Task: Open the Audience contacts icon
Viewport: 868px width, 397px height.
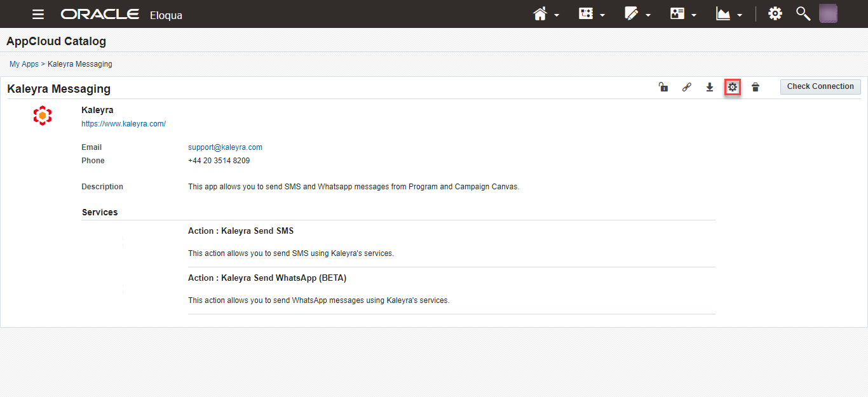Action: (x=677, y=13)
